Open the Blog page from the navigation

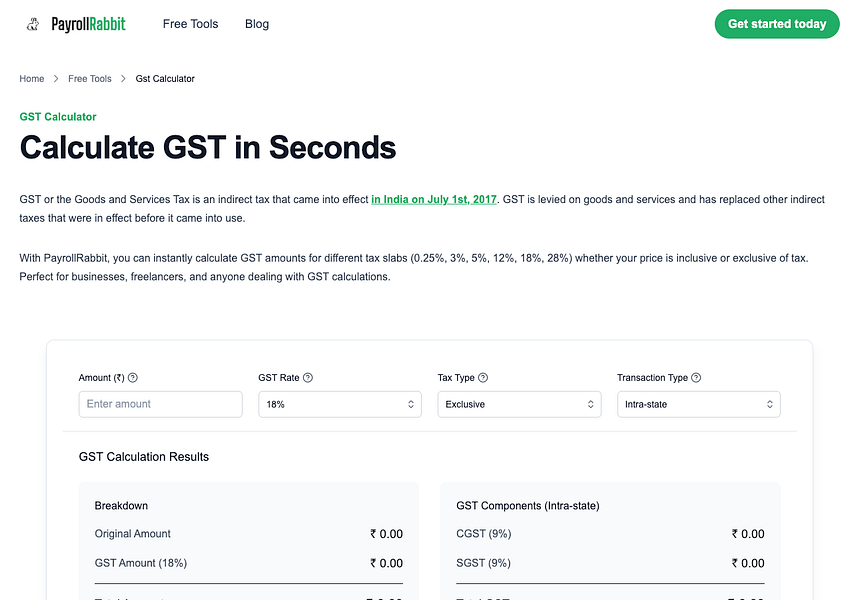[257, 24]
